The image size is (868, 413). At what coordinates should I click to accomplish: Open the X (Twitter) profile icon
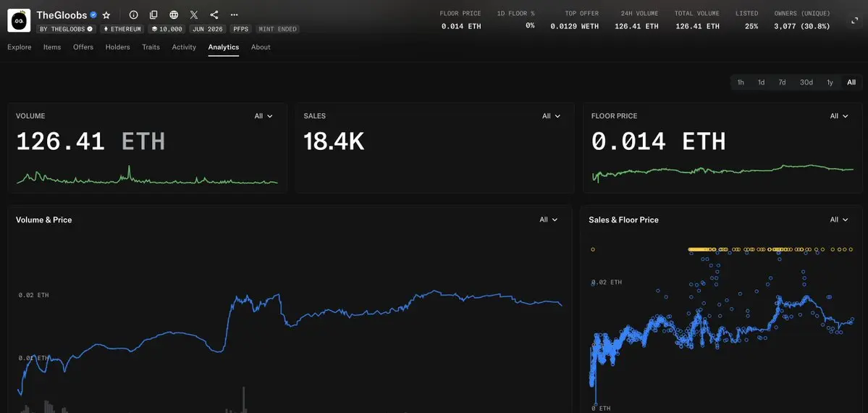(x=194, y=15)
